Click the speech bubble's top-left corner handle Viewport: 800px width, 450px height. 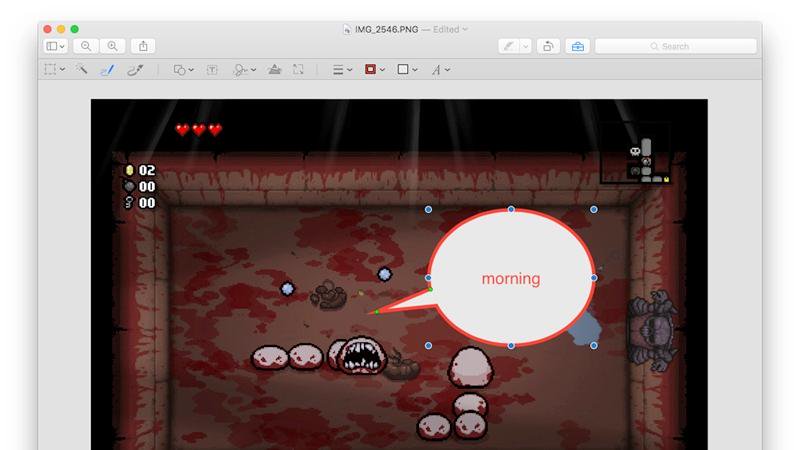428,209
